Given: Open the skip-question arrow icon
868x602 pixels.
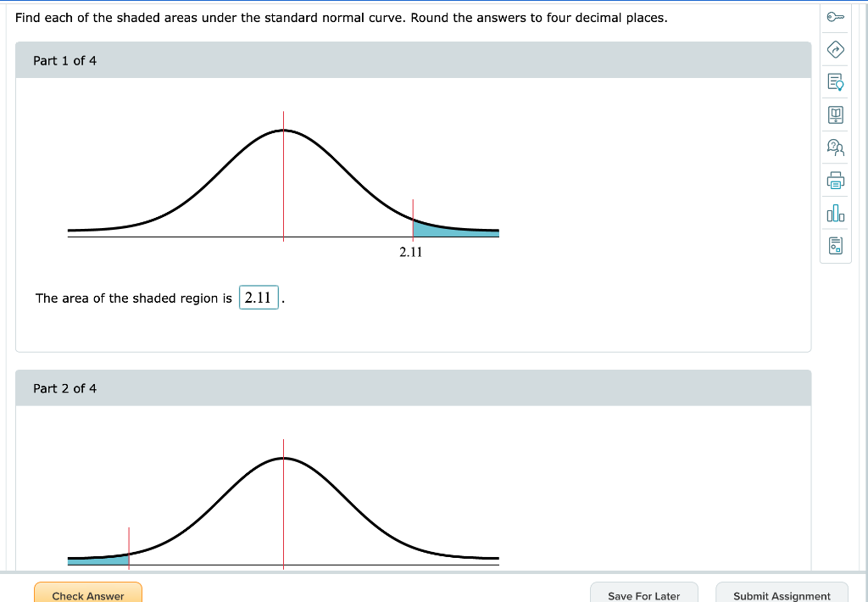Looking at the screenshot, I should coord(835,50).
